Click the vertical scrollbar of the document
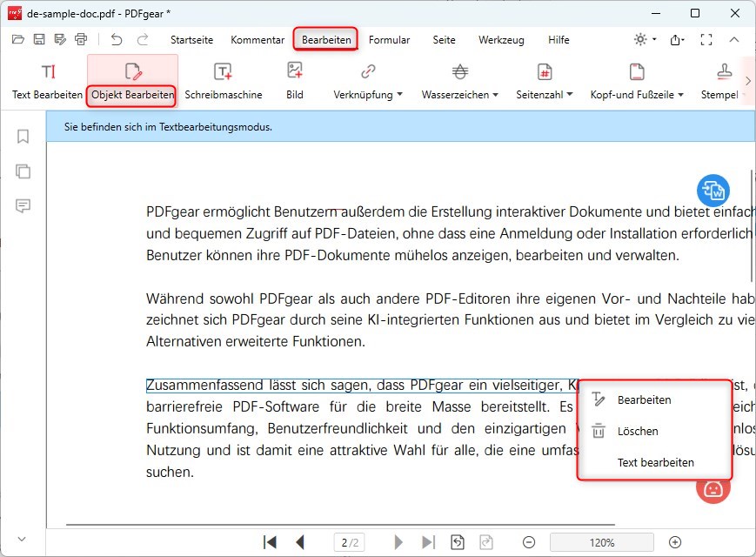 pos(752,225)
